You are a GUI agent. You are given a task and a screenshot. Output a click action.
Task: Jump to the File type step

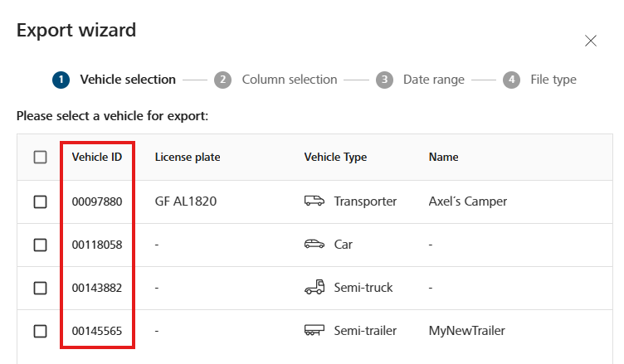[553, 80]
